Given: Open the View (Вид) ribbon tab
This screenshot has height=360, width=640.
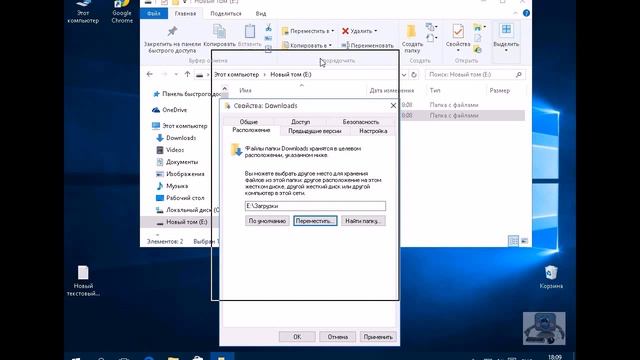Looking at the screenshot, I should (x=261, y=13).
